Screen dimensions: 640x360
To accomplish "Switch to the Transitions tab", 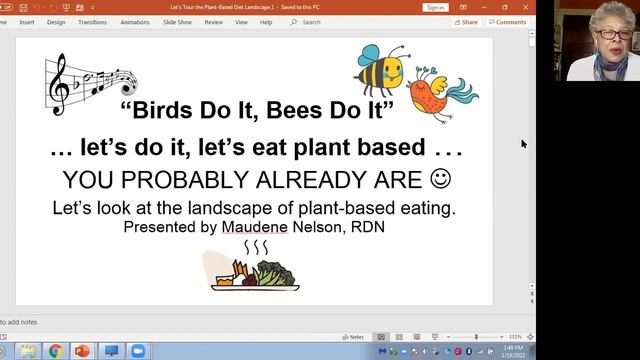I will point(92,22).
